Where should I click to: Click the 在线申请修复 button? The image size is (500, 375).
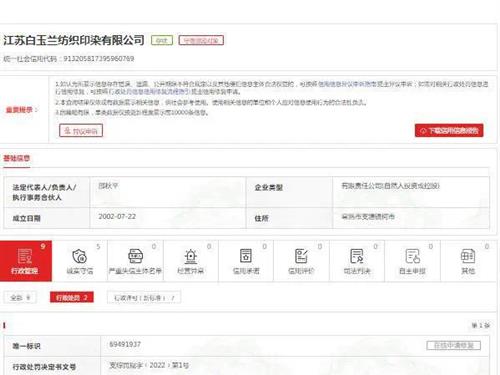point(454,345)
